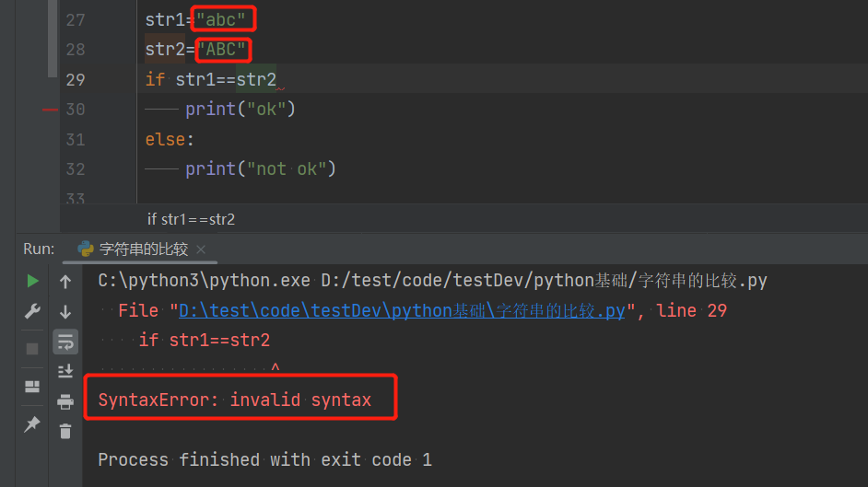This screenshot has height=487, width=868.
Task: Select the 字符串的比较 run tab
Action: pos(143,249)
